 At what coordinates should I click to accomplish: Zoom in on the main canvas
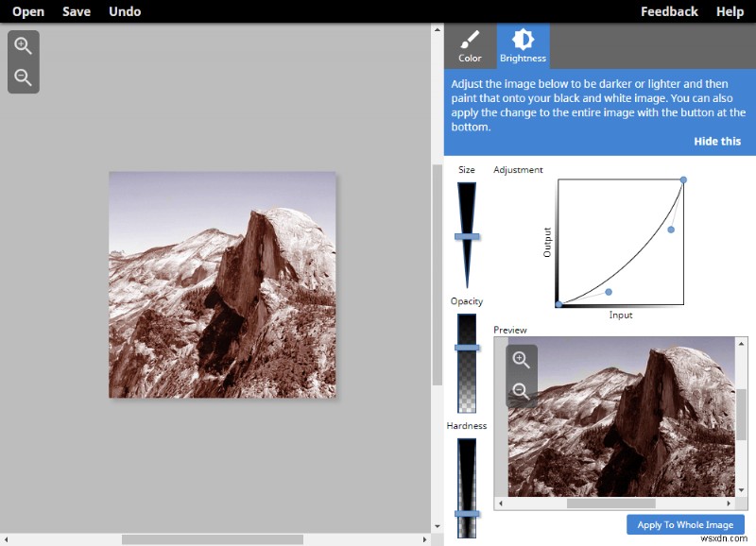click(x=23, y=45)
